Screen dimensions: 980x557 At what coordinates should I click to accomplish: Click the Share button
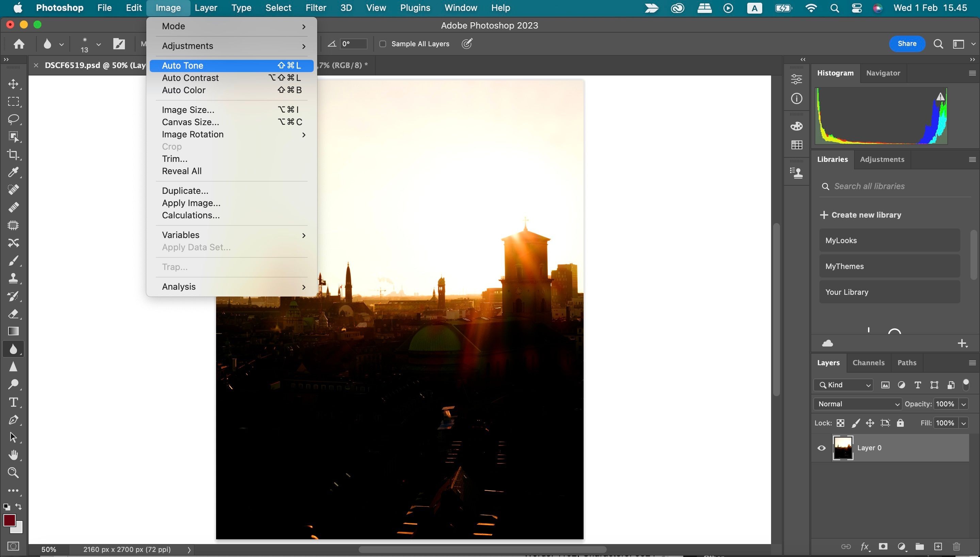point(907,44)
